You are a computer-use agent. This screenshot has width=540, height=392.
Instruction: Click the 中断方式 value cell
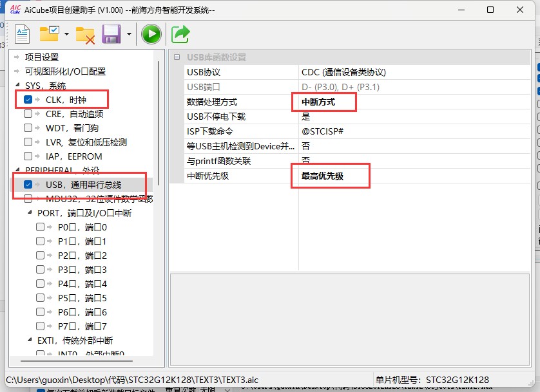318,102
